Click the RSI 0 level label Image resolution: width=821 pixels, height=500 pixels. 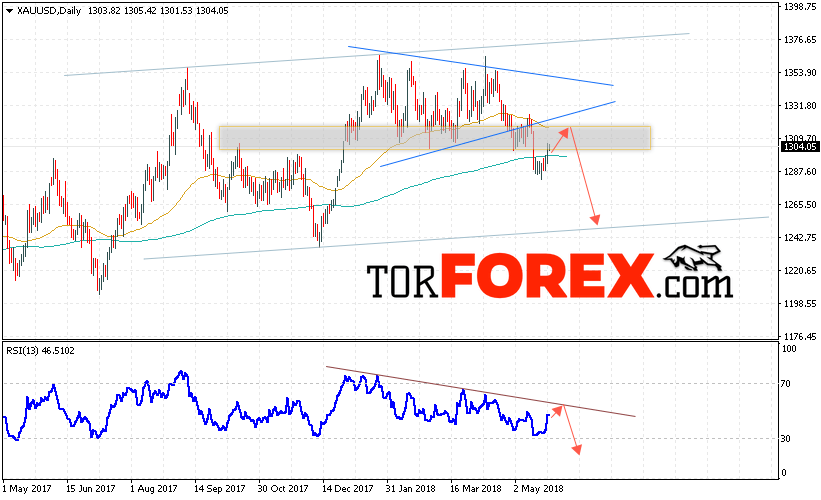pyautogui.click(x=784, y=473)
